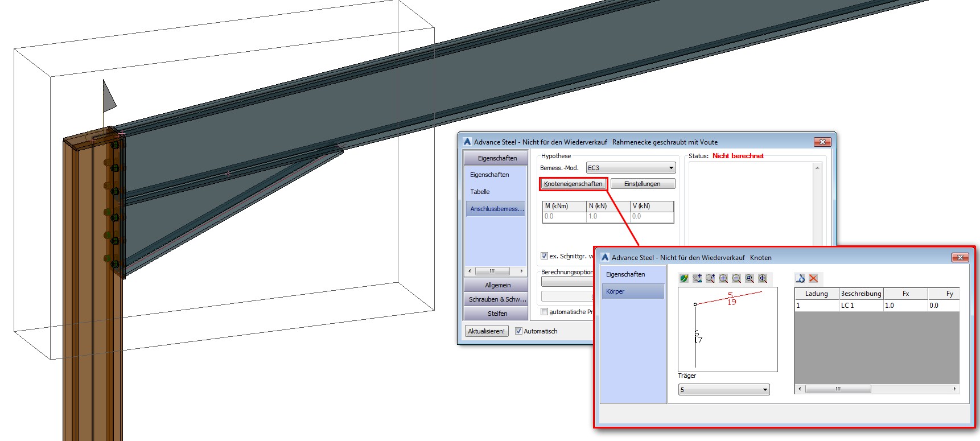The width and height of the screenshot is (980, 441).
Task: Select Körper in the Knoten dialog
Action: click(633, 291)
